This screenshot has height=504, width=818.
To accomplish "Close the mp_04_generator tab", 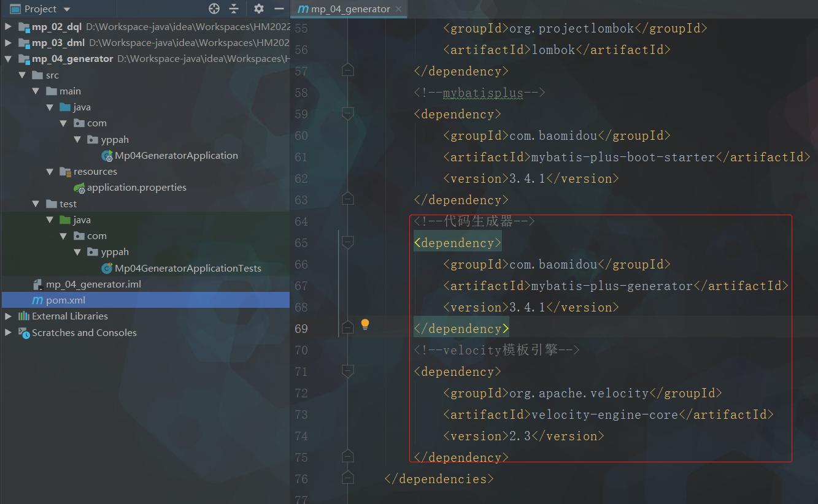I will pyautogui.click(x=399, y=9).
